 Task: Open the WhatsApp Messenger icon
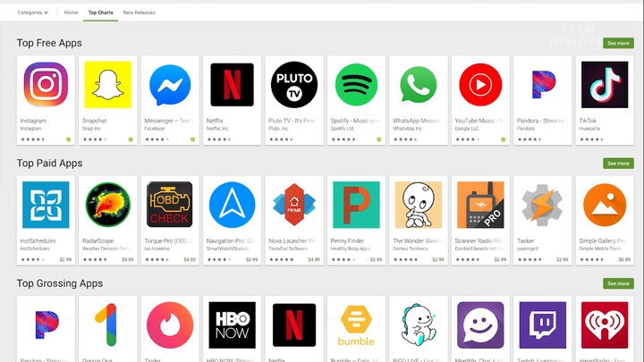pos(418,85)
